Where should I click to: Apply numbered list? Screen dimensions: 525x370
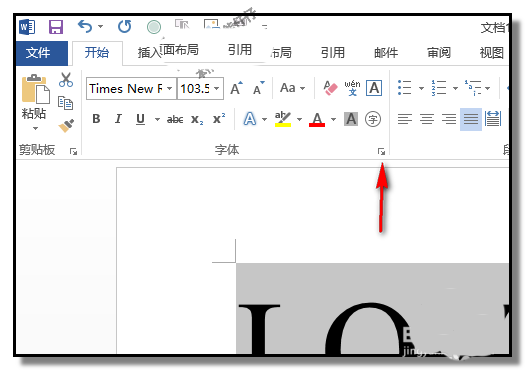point(439,88)
